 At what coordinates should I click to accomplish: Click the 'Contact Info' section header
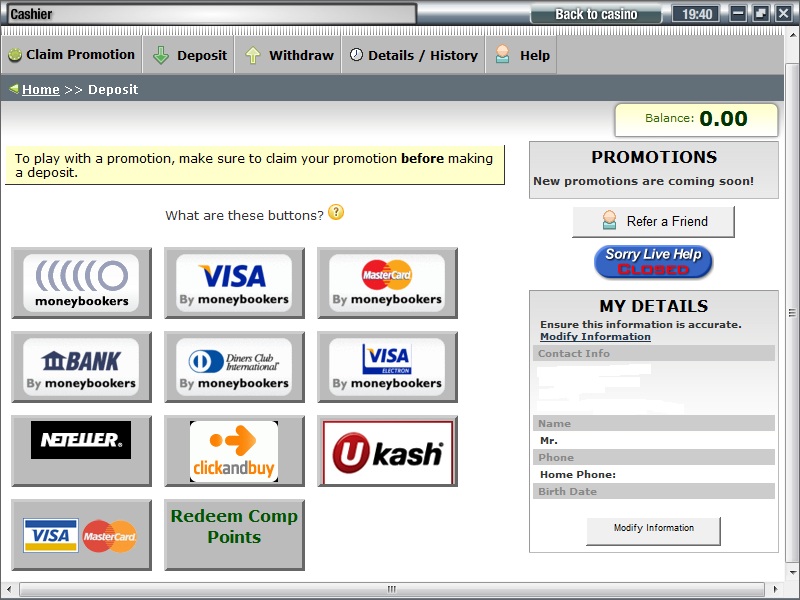pyautogui.click(x=654, y=354)
